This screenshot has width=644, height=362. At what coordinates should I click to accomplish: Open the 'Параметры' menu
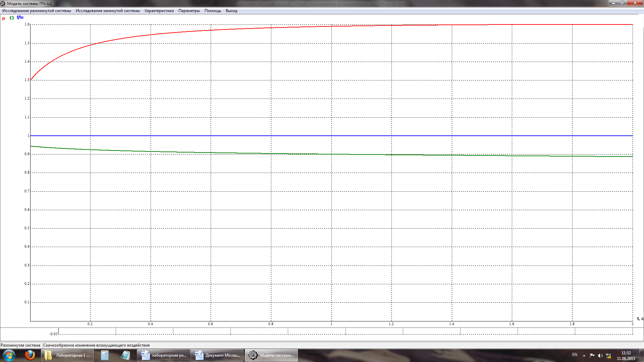tap(189, 11)
